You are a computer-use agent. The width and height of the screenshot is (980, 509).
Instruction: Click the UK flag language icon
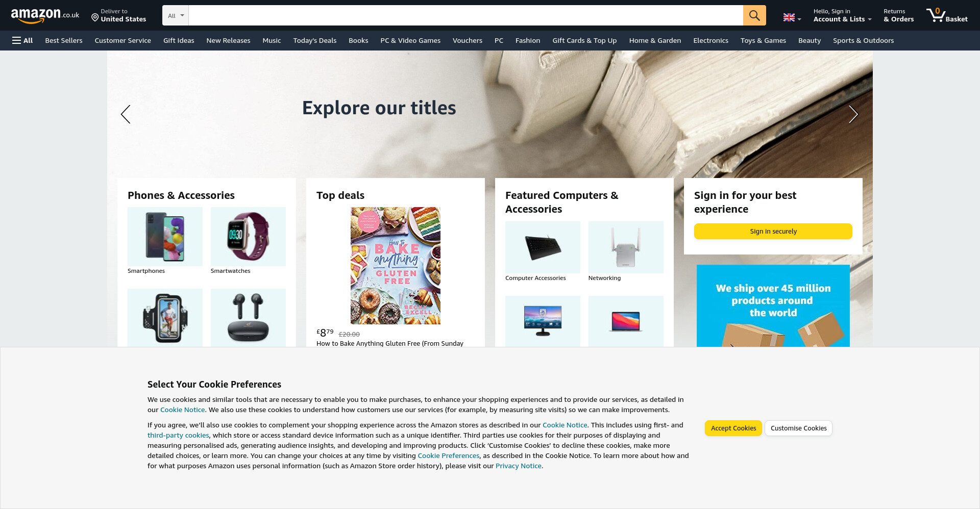pos(789,17)
